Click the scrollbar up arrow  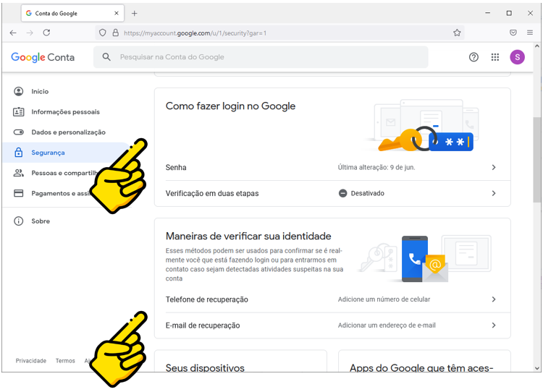tap(536, 46)
